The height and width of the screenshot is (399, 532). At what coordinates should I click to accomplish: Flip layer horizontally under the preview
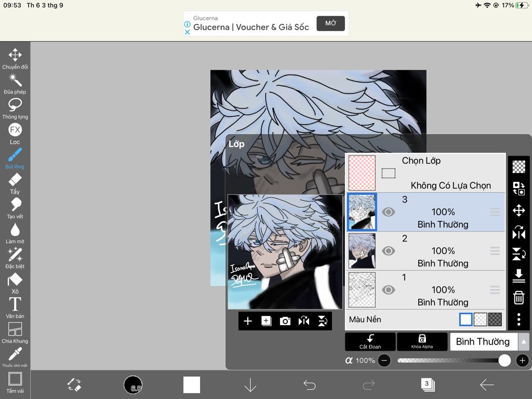pos(303,321)
